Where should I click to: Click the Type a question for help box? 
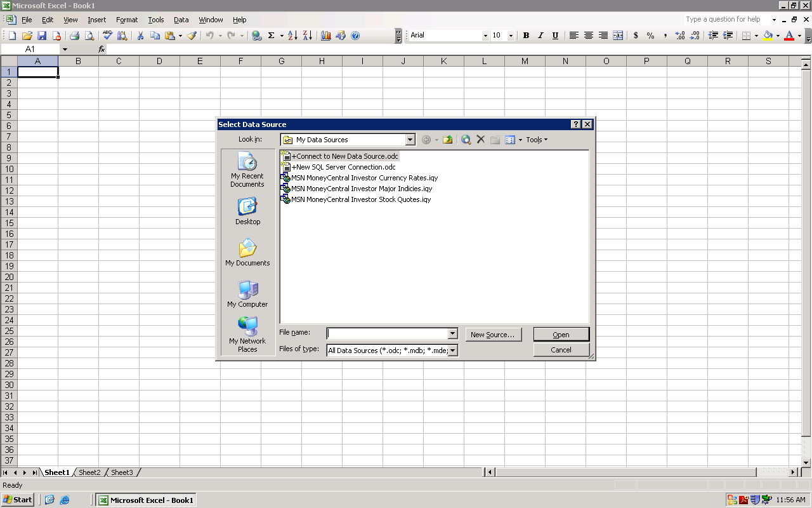727,20
